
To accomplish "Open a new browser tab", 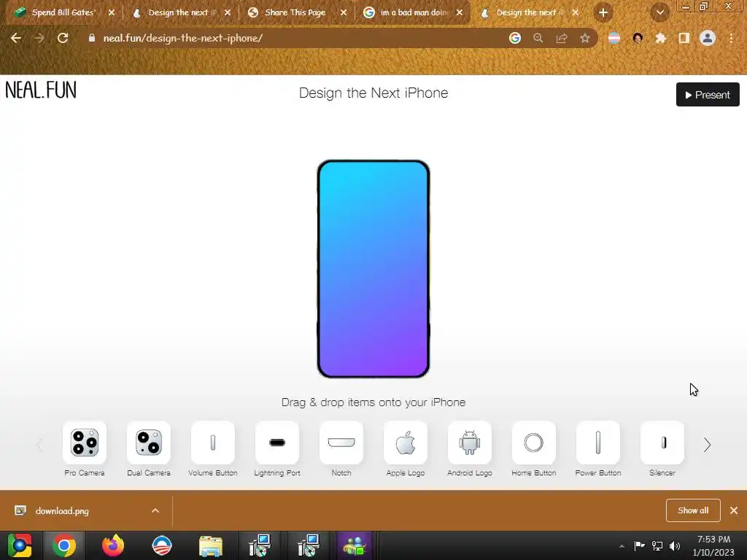I will click(603, 13).
